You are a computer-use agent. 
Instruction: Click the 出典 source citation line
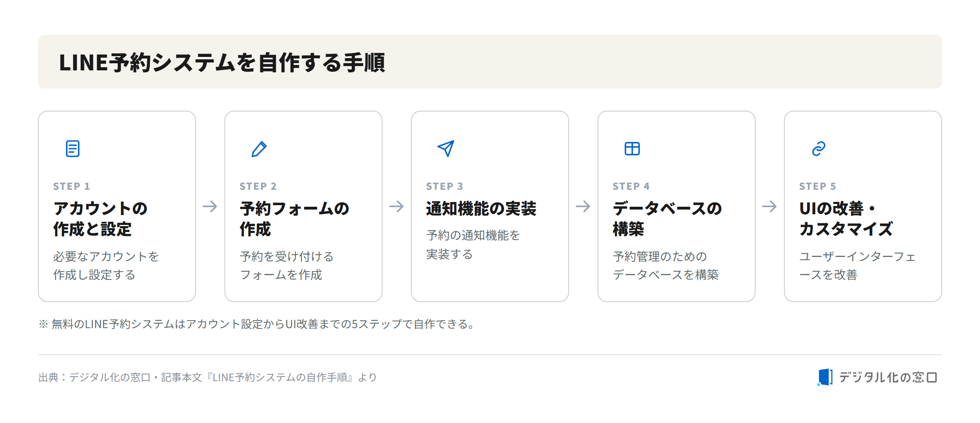207,378
